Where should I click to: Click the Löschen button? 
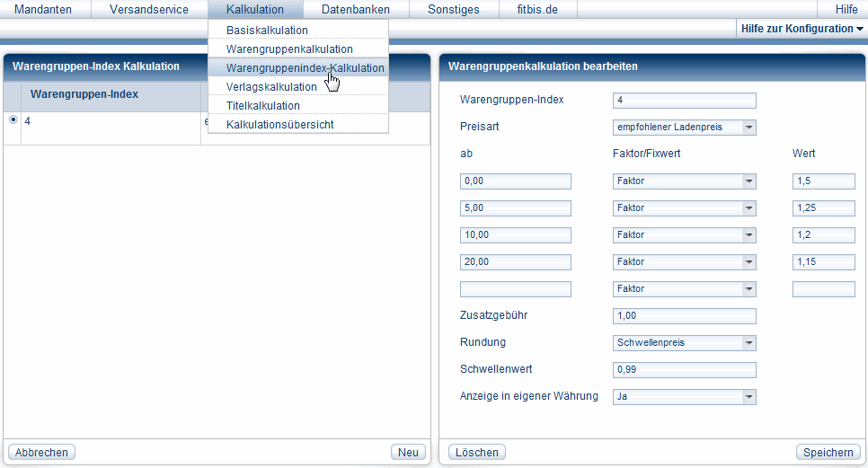(477, 453)
